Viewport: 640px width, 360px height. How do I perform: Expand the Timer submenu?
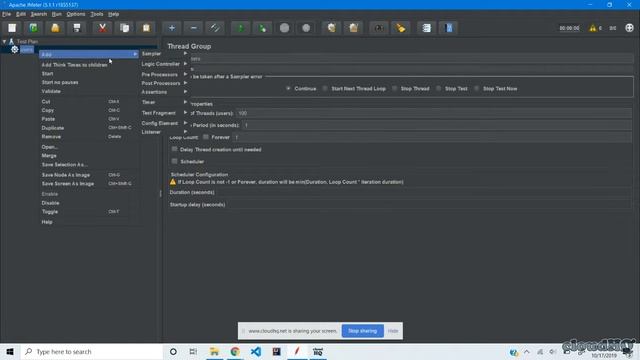(x=164, y=102)
